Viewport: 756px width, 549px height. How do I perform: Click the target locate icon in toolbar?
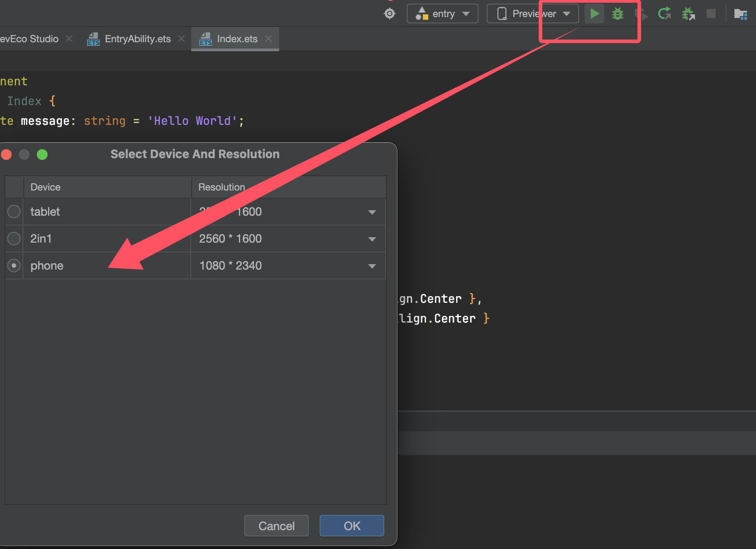(390, 14)
